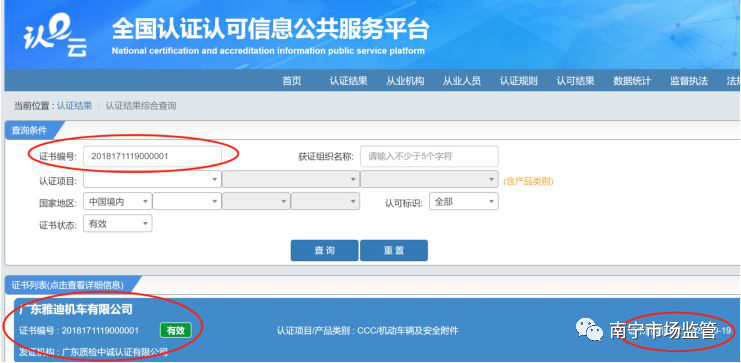Image resolution: width=741 pixels, height=363 pixels.
Task: Go to 数据统计 in the nav bar
Action: tap(632, 81)
